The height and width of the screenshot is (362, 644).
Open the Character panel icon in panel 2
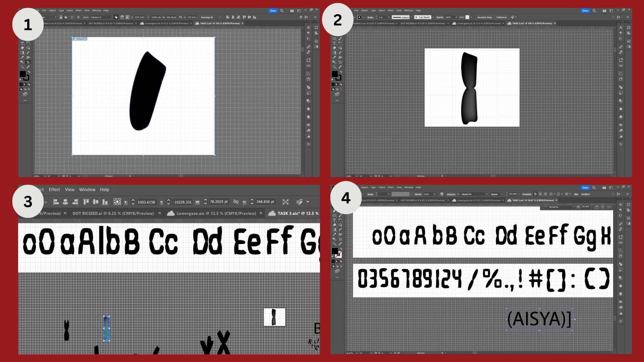pos(621,27)
